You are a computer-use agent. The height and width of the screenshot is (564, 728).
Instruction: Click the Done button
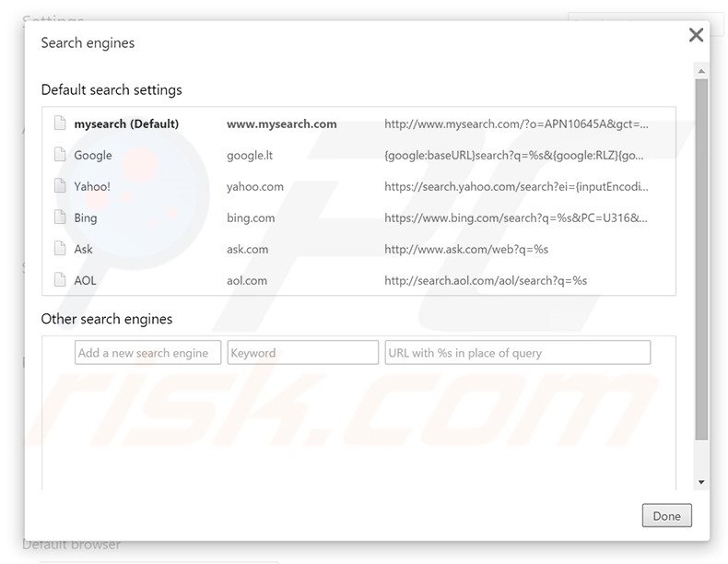tap(666, 516)
